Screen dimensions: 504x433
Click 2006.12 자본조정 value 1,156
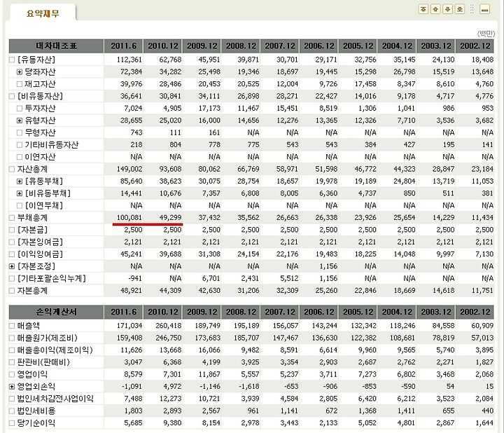328,266
